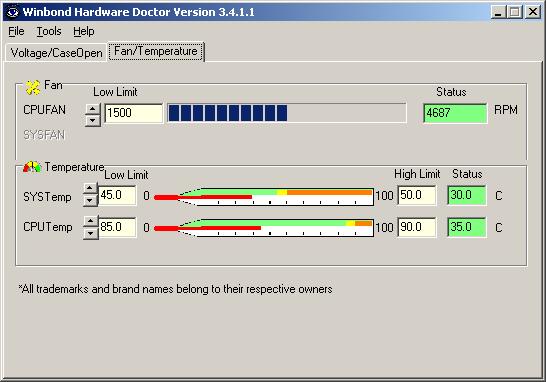Viewport: 546px width, 382px height.
Task: Decrease SYSTemp low limit with down arrow
Action: (90, 201)
